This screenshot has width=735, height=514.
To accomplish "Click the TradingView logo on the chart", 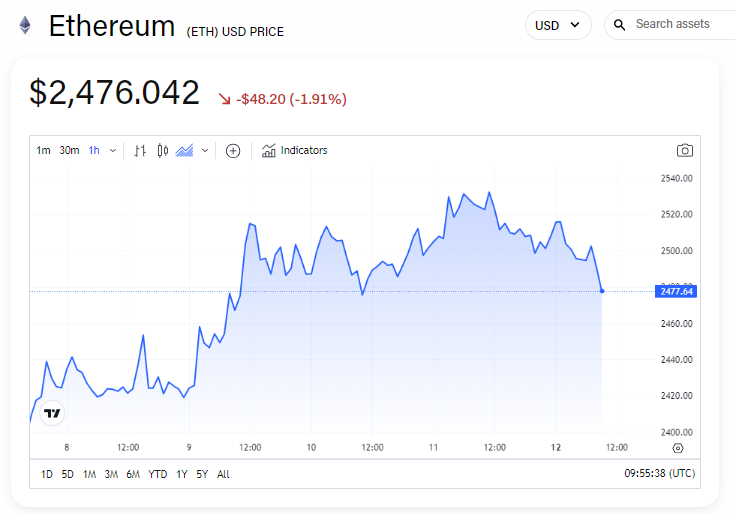I will tap(53, 412).
